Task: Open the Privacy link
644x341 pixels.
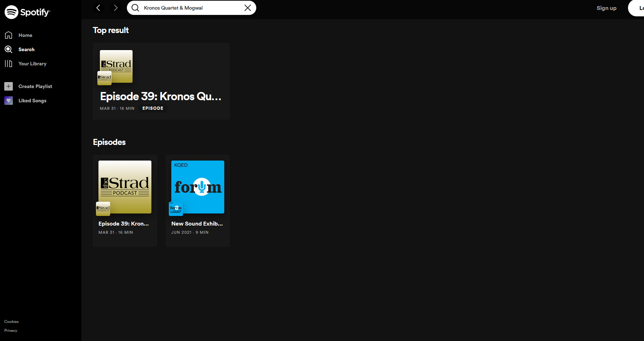Action: (11, 330)
